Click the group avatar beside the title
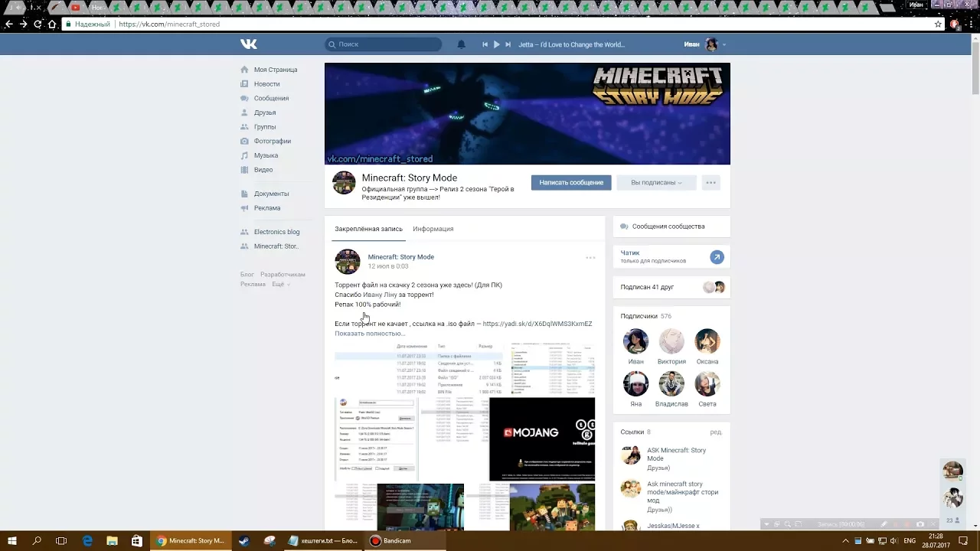The image size is (980, 551). click(x=344, y=183)
